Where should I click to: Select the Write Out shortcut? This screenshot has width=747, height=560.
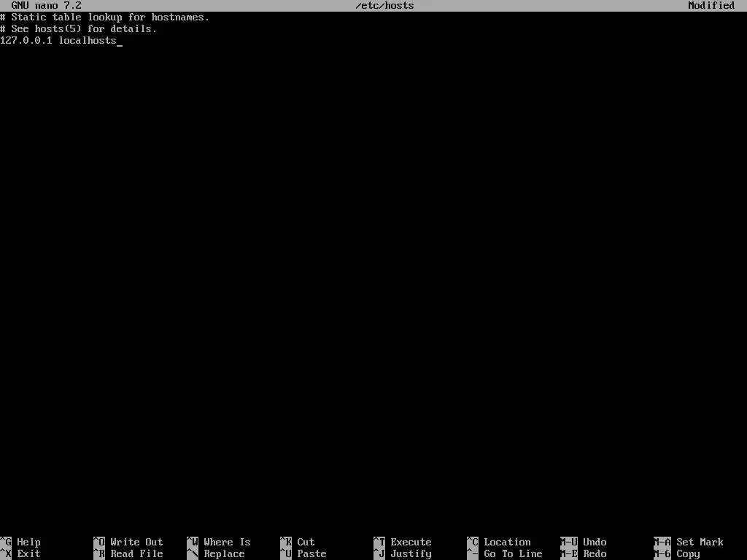128,542
